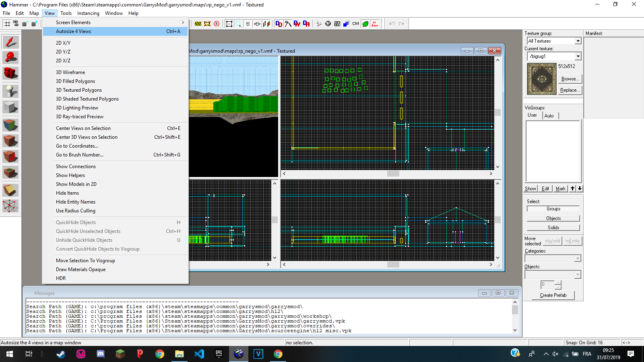The width and height of the screenshot is (644, 362).
Task: Click the CM cordon toolbar icon
Action: click(x=355, y=24)
